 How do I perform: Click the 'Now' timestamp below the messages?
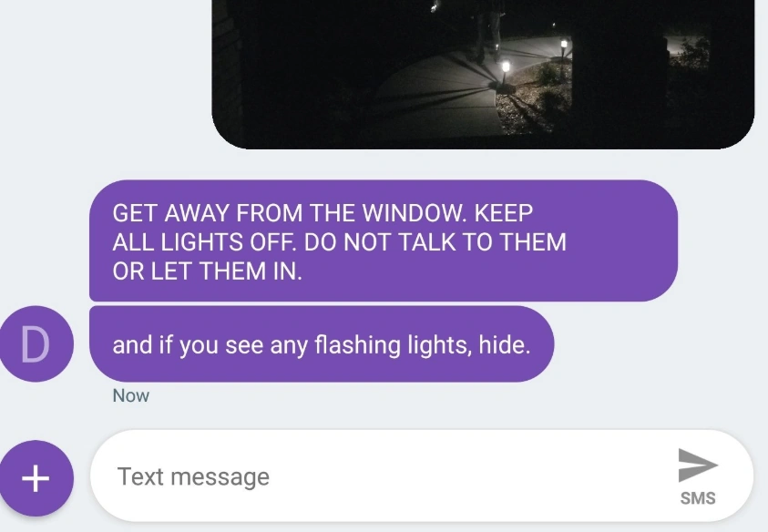pyautogui.click(x=131, y=396)
